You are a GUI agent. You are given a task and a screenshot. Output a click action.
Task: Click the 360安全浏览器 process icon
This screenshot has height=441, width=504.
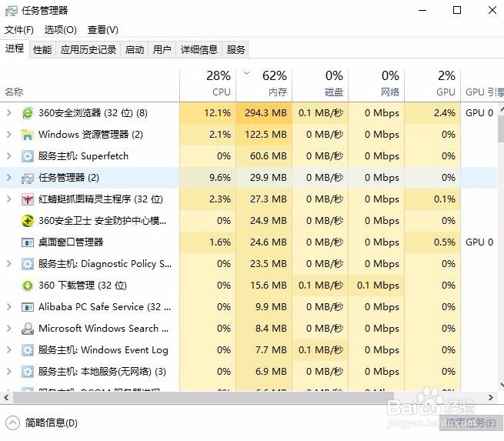pyautogui.click(x=28, y=113)
